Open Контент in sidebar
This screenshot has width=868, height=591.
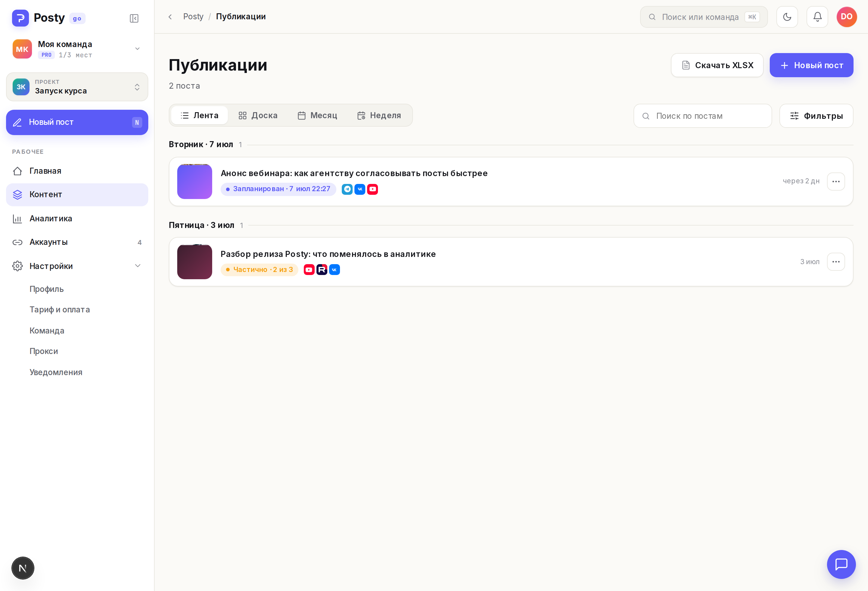(x=77, y=194)
